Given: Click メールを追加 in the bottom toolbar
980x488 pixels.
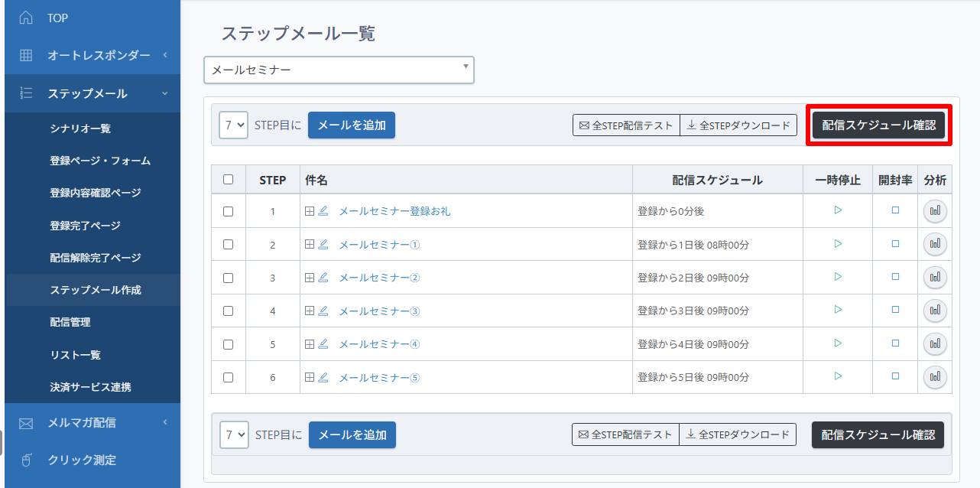Looking at the screenshot, I should click(x=352, y=435).
